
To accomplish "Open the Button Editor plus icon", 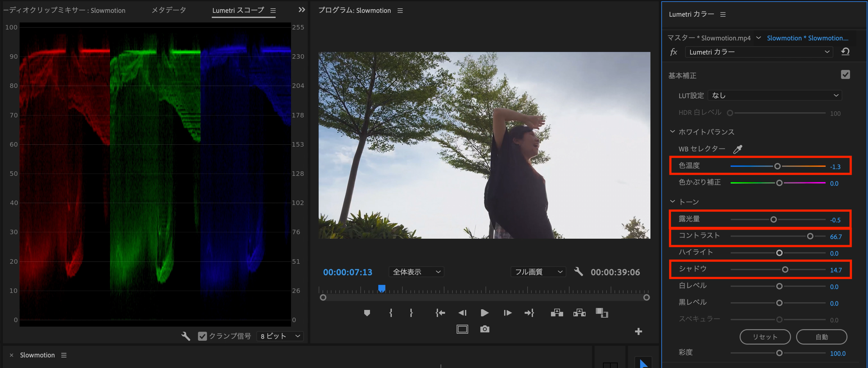I will tap(638, 331).
